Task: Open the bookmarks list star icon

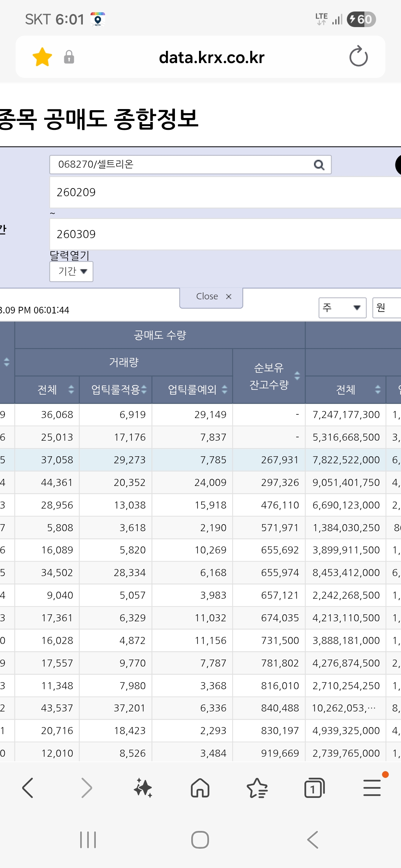Action: point(257,788)
